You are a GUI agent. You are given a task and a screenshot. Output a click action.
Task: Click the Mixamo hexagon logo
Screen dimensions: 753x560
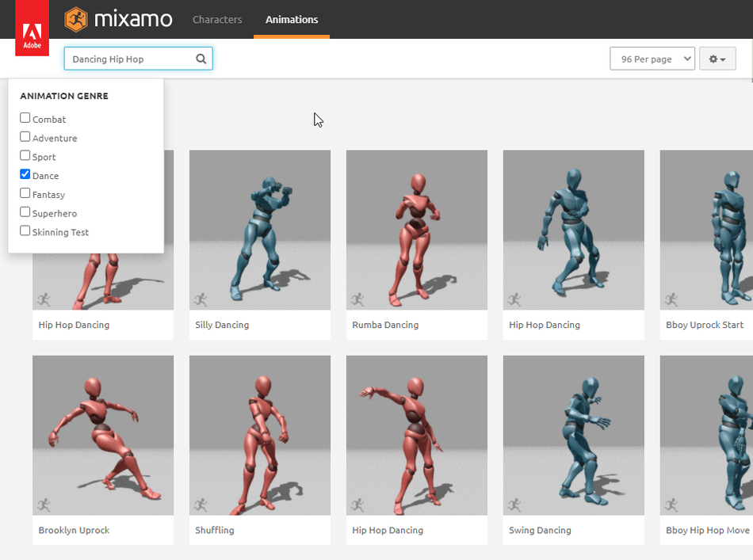(x=76, y=19)
